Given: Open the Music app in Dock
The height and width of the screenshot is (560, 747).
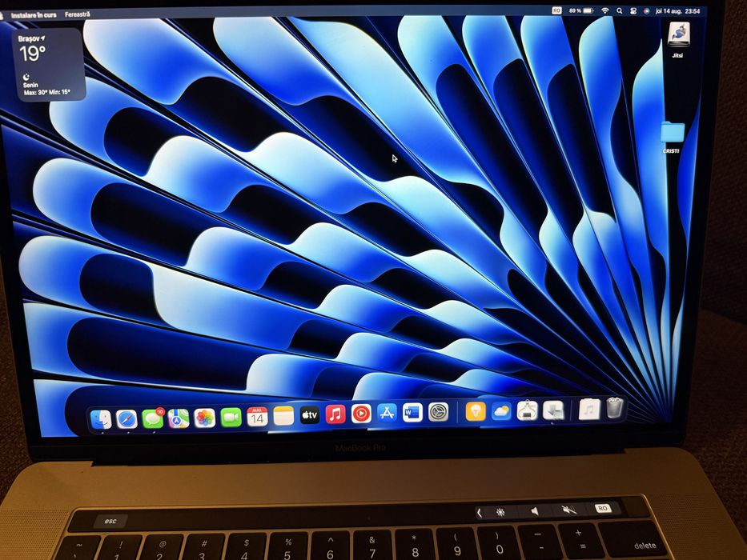Looking at the screenshot, I should [x=335, y=414].
